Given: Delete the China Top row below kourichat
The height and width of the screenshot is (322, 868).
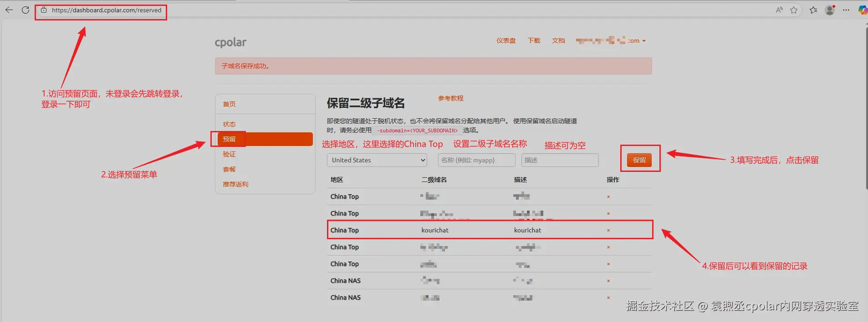Looking at the screenshot, I should click(x=608, y=247).
